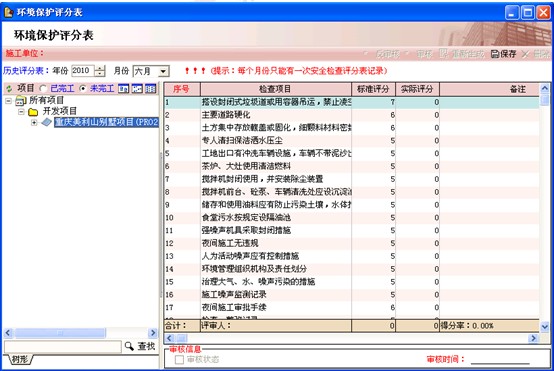The width and height of the screenshot is (554, 371).
Task: Click the green refresh icon beside 项目
Action: tap(9, 89)
